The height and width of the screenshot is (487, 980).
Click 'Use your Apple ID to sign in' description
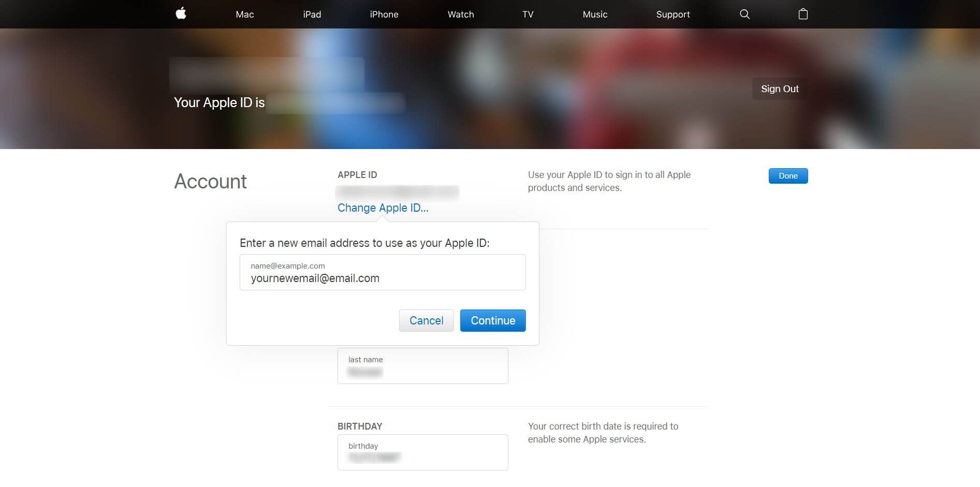point(609,181)
